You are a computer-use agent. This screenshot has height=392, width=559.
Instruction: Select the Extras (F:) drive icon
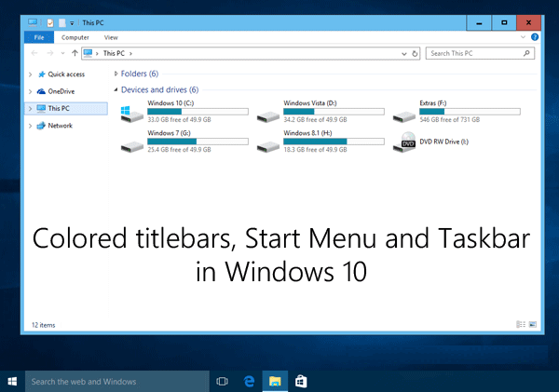coord(404,116)
